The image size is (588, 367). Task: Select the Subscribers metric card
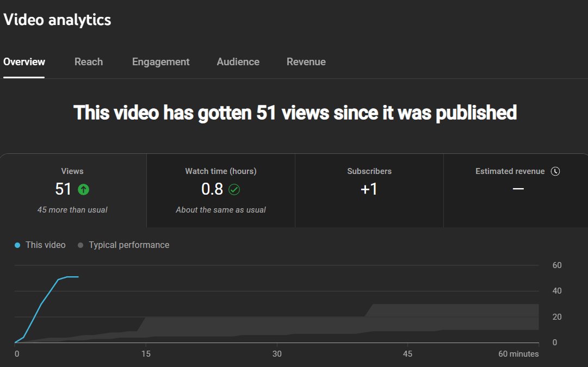point(369,190)
